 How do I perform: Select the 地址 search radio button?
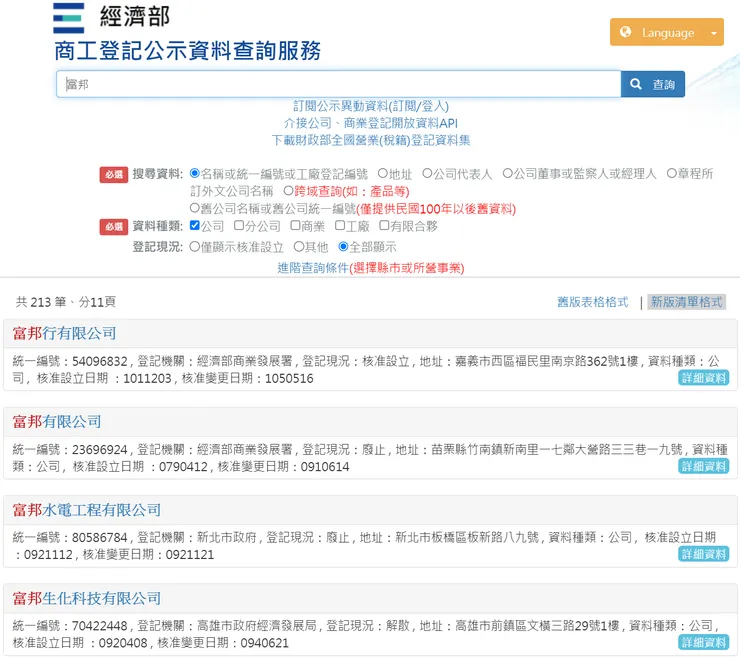[x=383, y=173]
